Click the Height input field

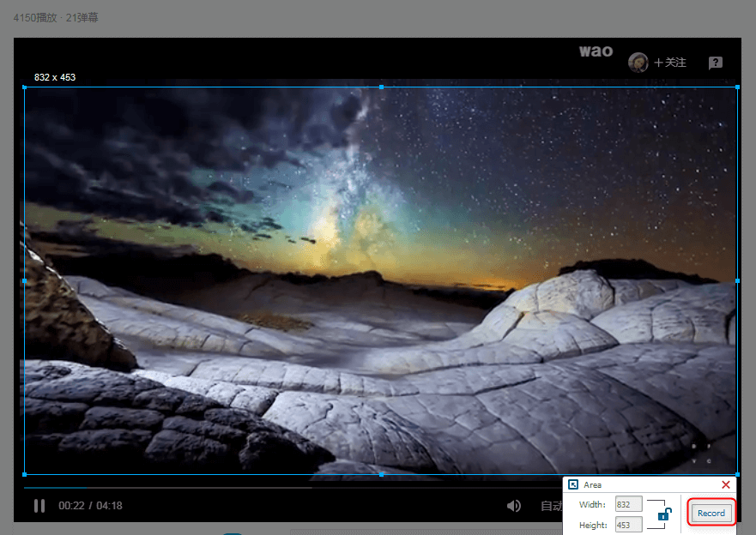coord(628,525)
